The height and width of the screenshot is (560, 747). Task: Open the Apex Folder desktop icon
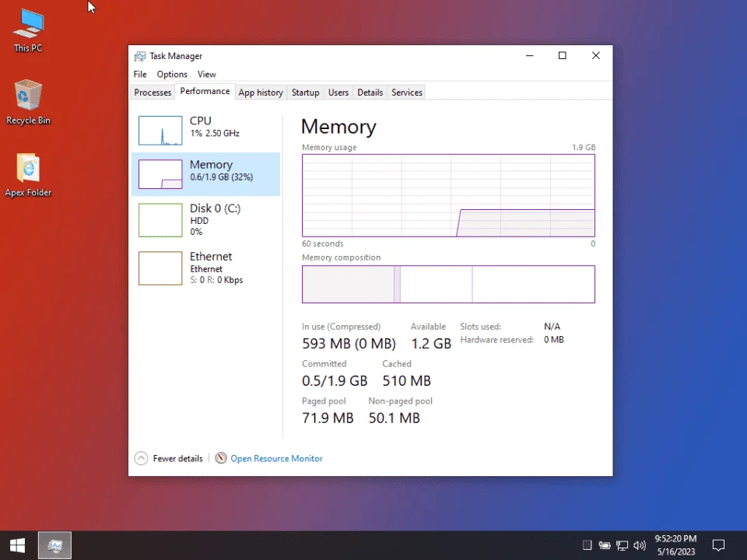28,175
